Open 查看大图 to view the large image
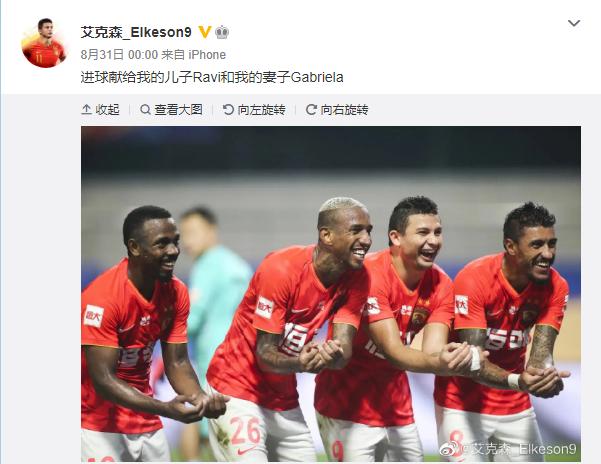 point(171,110)
